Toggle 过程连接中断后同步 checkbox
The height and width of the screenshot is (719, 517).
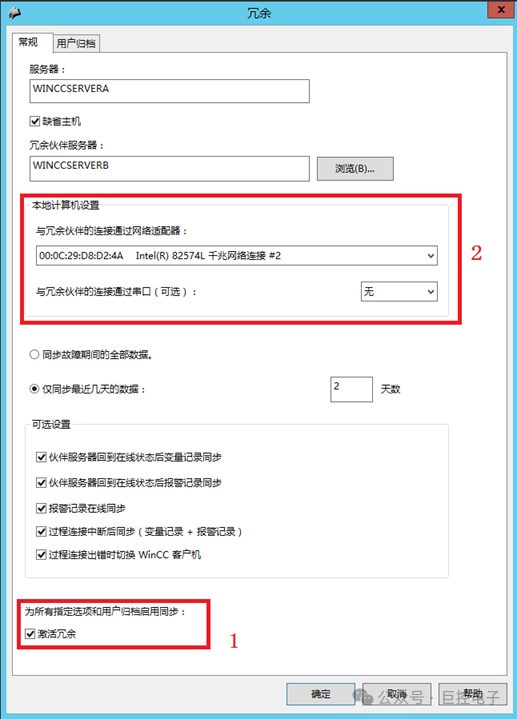tap(41, 531)
